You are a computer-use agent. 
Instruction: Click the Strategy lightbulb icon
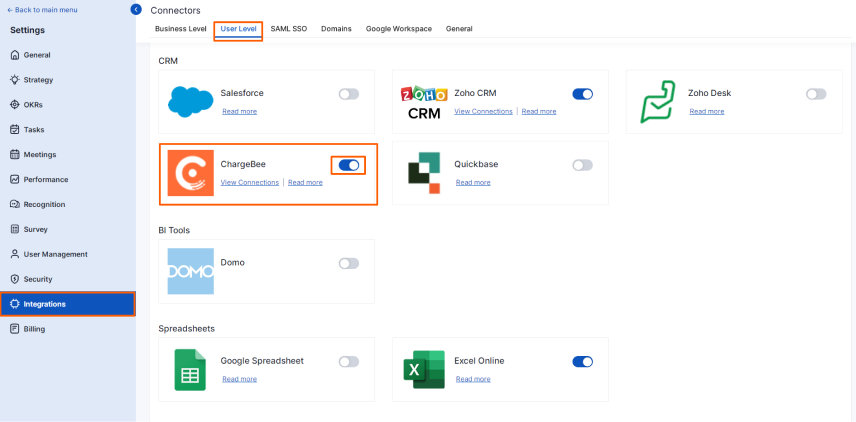tap(15, 80)
